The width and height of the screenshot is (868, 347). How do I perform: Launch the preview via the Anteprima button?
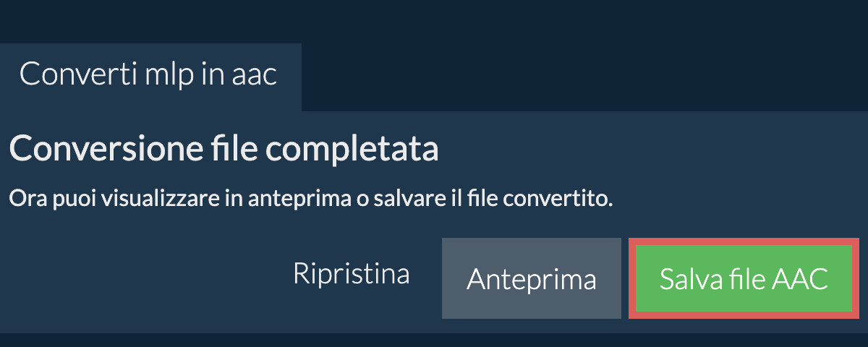tap(531, 278)
